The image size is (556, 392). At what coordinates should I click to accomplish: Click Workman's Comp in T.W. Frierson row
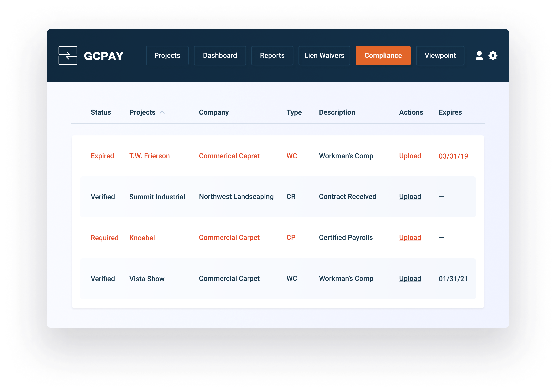[346, 156]
